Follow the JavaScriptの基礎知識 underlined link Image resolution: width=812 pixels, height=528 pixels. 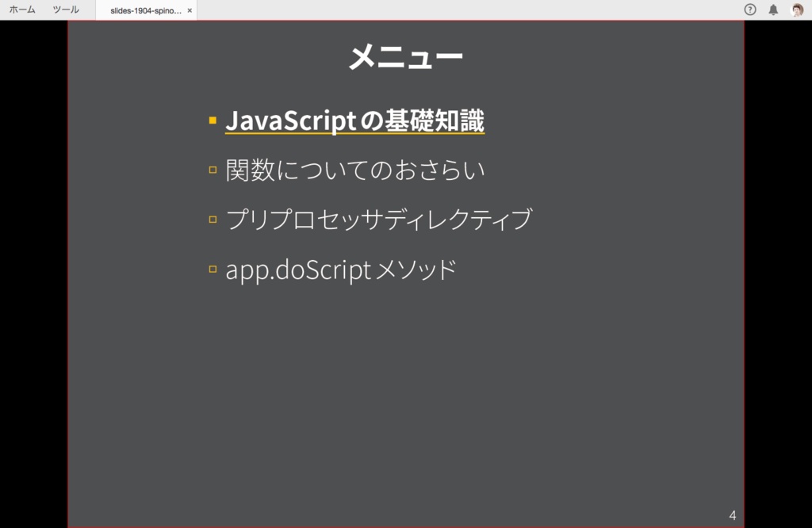354,120
